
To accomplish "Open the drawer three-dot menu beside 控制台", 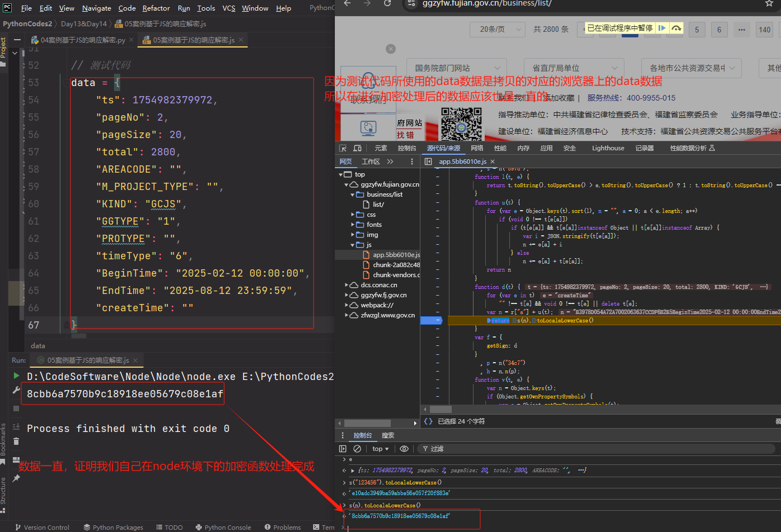I will click(343, 435).
